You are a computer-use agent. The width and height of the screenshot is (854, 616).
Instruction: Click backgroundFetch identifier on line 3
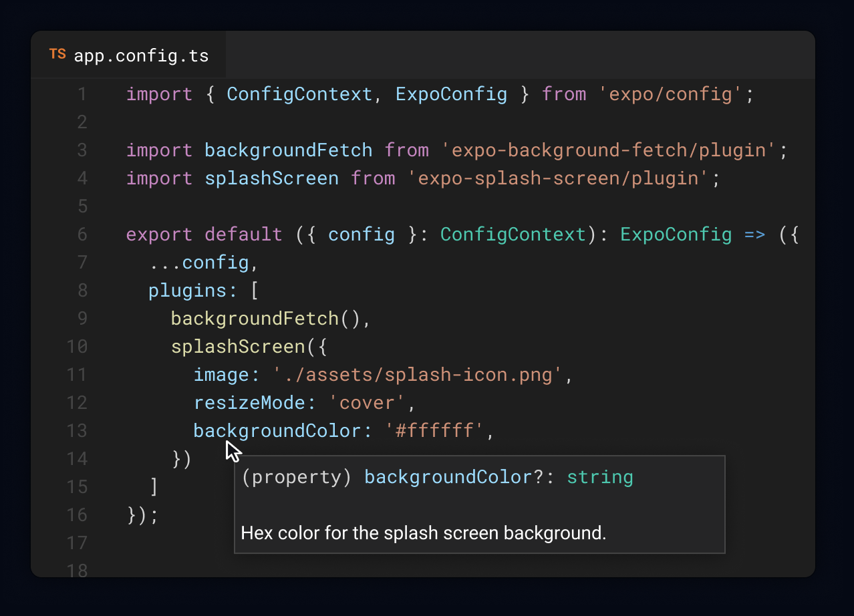pos(288,150)
